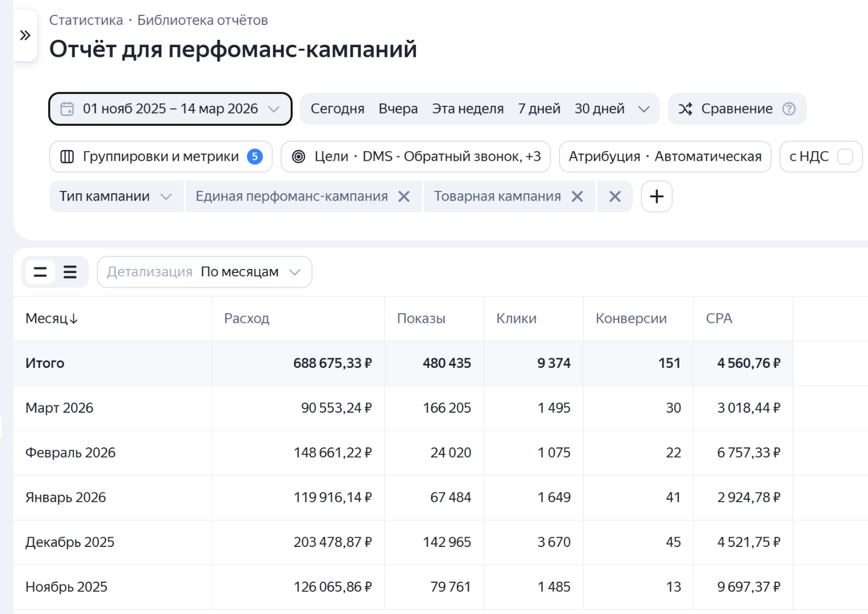Image resolution: width=868 pixels, height=614 pixels.
Task: Open Детализация По месяцам dropdown
Action: click(205, 272)
